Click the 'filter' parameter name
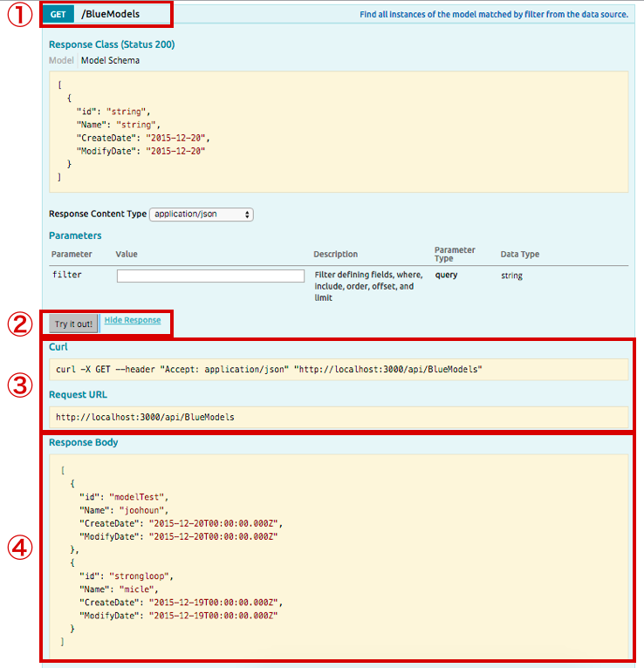This screenshot has width=644, height=668. (67, 275)
